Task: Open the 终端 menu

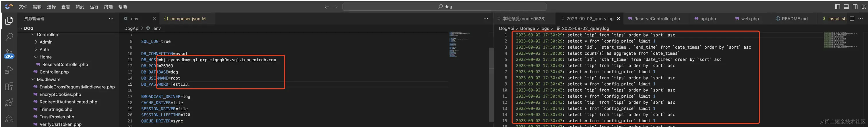Action: 108,7
